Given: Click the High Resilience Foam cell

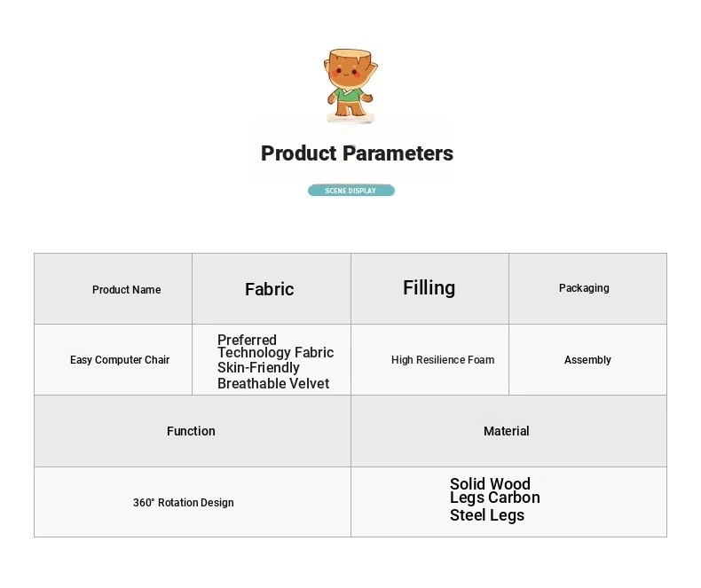Looking at the screenshot, I should pyautogui.click(x=429, y=360).
